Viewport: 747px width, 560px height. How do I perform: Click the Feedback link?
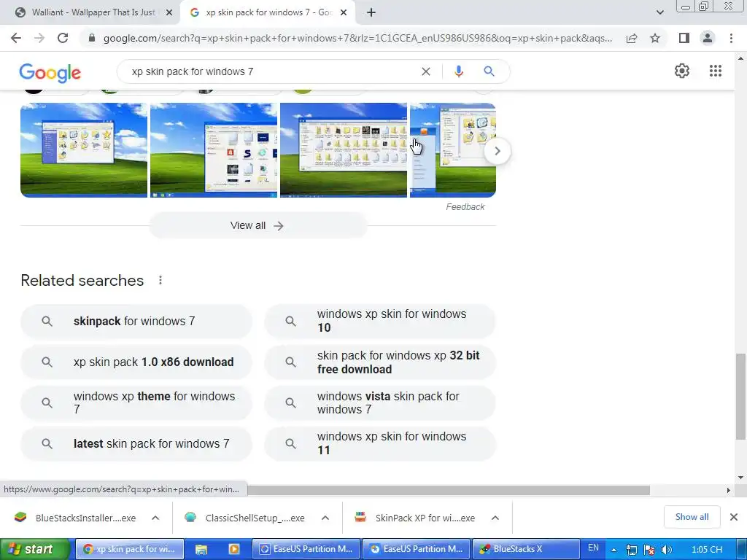coord(465,206)
